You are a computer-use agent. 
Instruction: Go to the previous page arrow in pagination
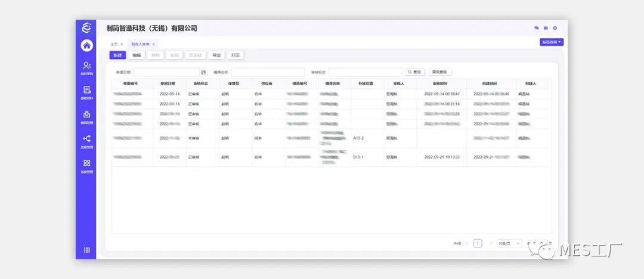pyautogui.click(x=466, y=244)
